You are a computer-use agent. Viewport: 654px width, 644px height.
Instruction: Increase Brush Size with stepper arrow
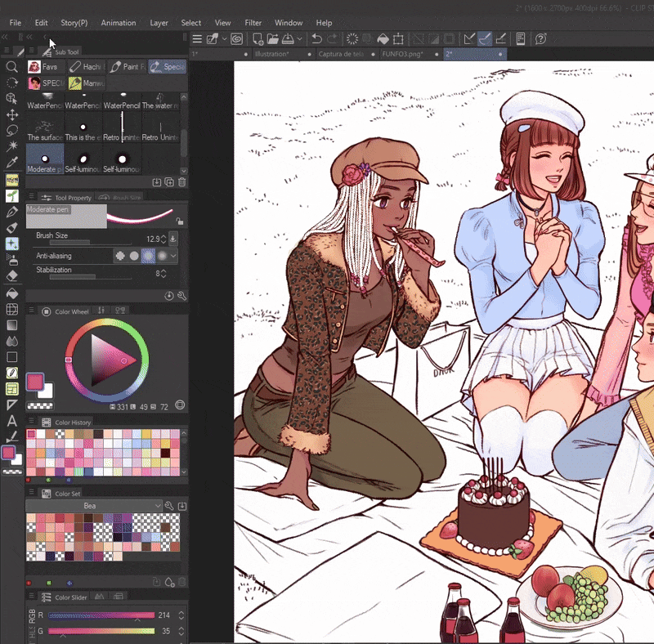(163, 235)
